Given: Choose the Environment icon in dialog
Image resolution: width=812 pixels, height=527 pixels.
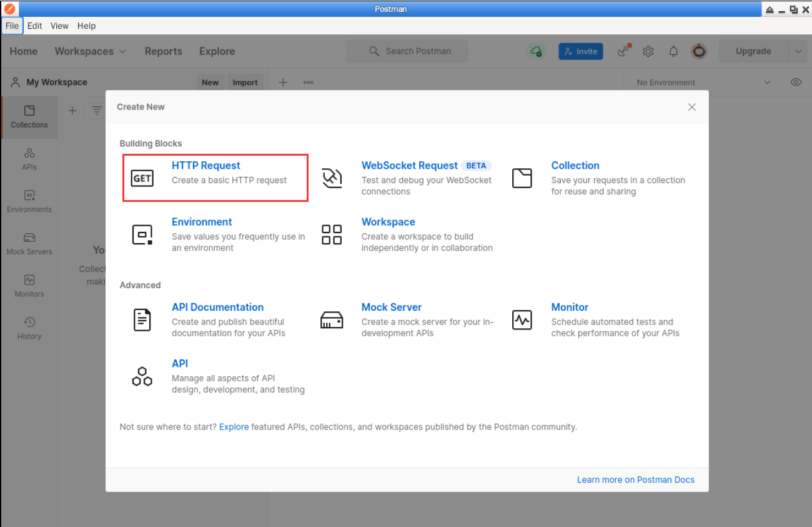Looking at the screenshot, I should click(x=142, y=234).
